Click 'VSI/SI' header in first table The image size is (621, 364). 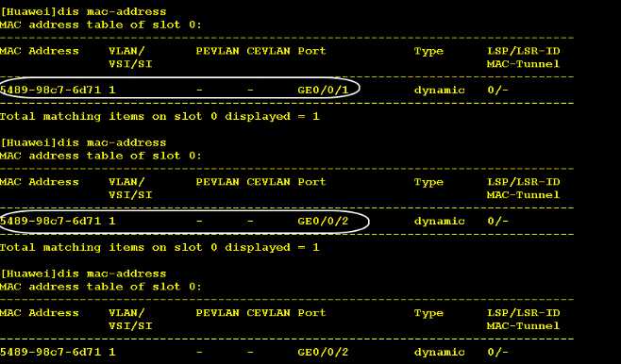point(130,64)
